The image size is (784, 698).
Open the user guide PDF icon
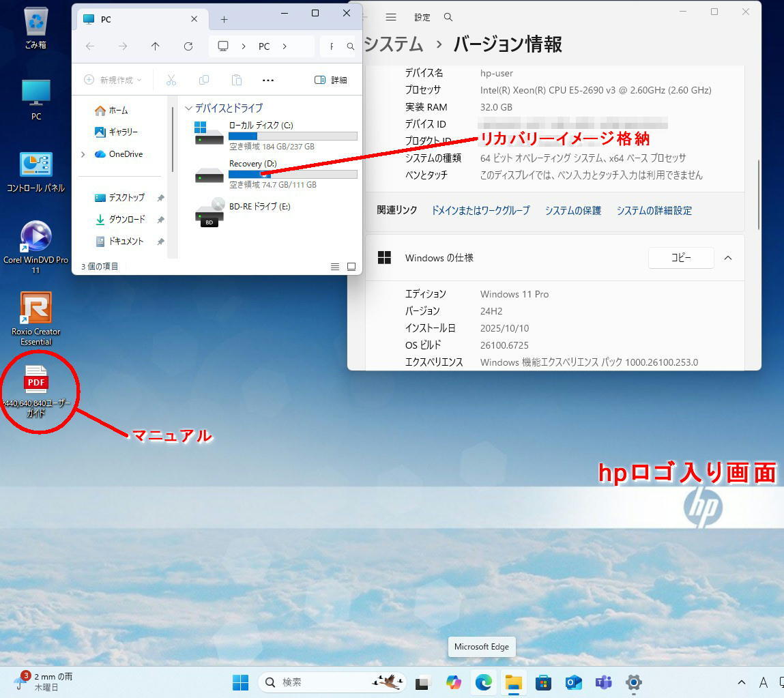[x=36, y=391]
